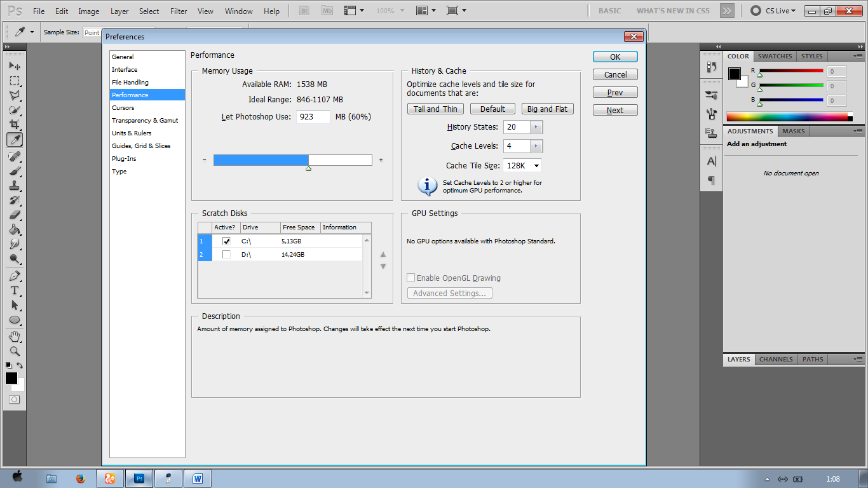The height and width of the screenshot is (488, 868).
Task: Open Firefox from the taskbar
Action: [80, 478]
